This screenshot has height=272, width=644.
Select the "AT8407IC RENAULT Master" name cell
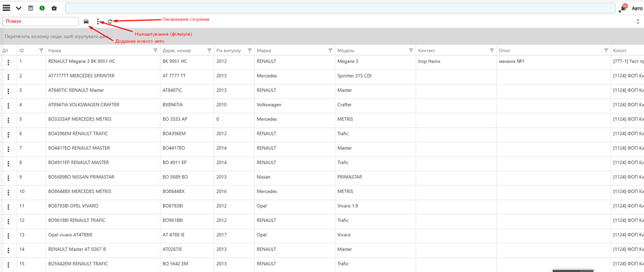pyautogui.click(x=103, y=90)
